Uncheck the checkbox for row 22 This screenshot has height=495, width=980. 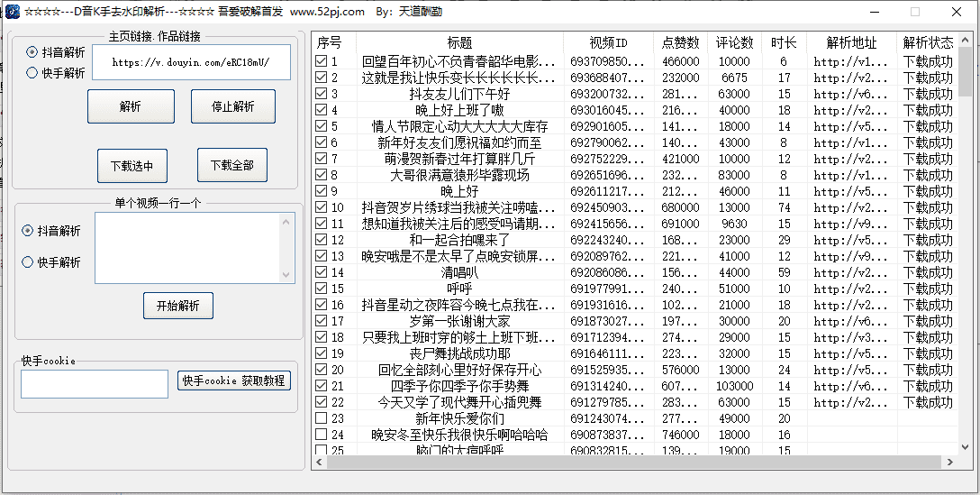coord(322,402)
